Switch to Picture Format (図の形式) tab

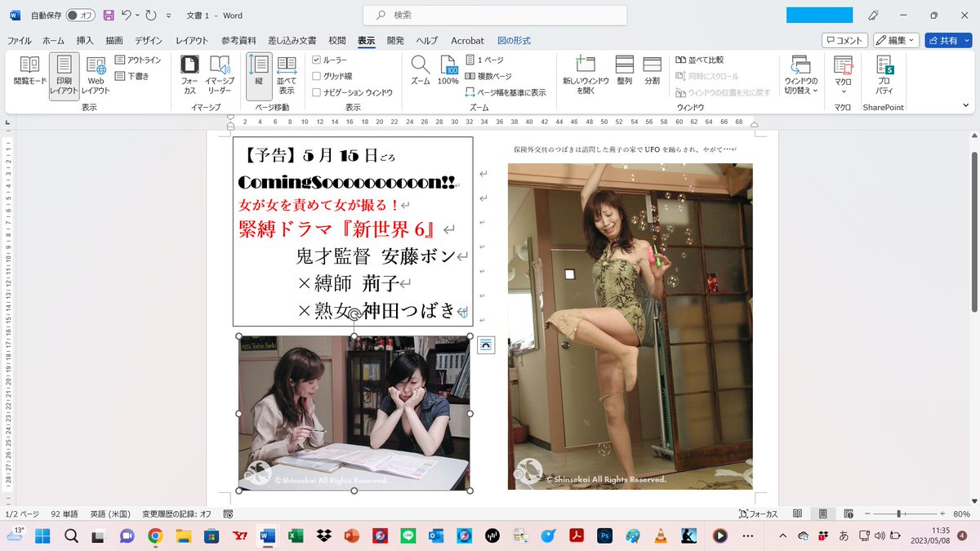tap(514, 41)
